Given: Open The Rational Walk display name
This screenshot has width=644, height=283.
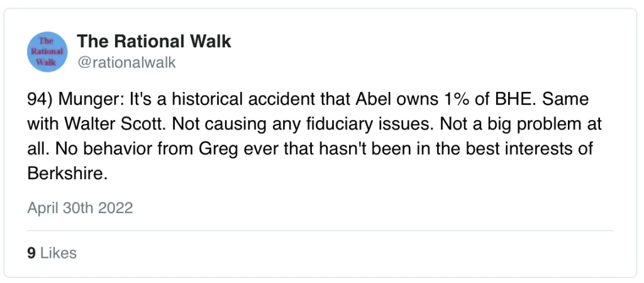Looking at the screenshot, I should click(154, 42).
